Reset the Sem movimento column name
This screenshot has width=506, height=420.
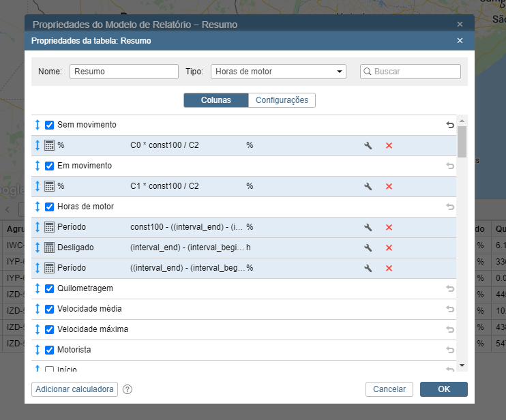[449, 125]
